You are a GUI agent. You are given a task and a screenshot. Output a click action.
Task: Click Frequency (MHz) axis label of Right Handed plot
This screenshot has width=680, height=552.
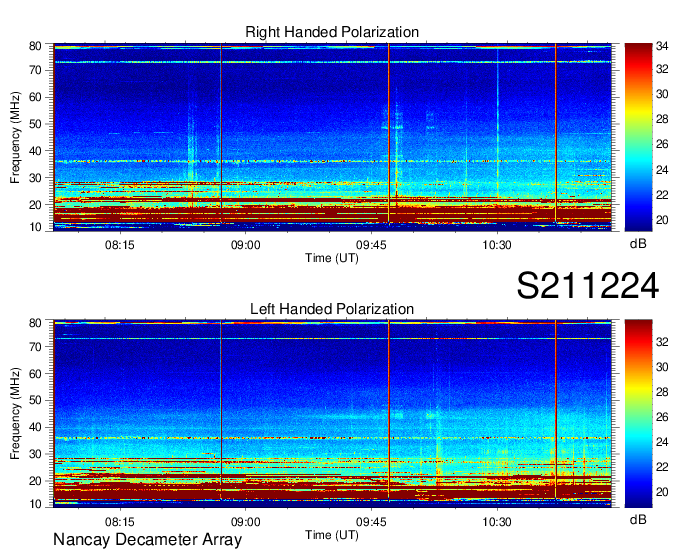15,137
